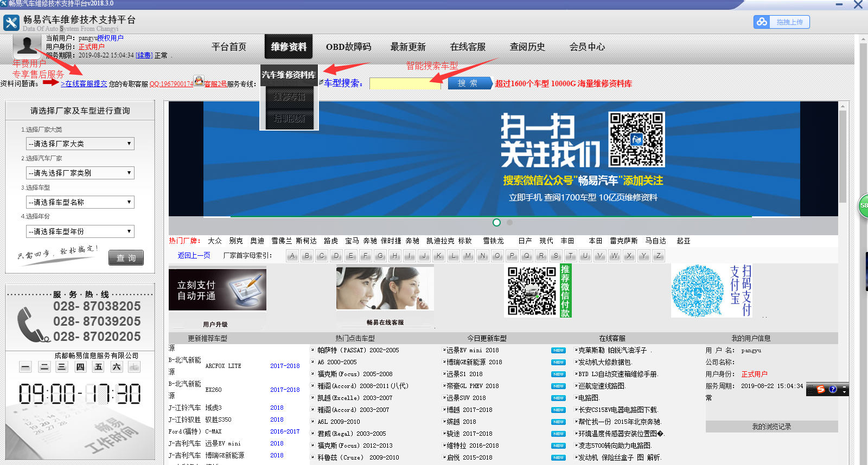Click alphabet index letter J
The image size is (868, 465).
tap(424, 256)
